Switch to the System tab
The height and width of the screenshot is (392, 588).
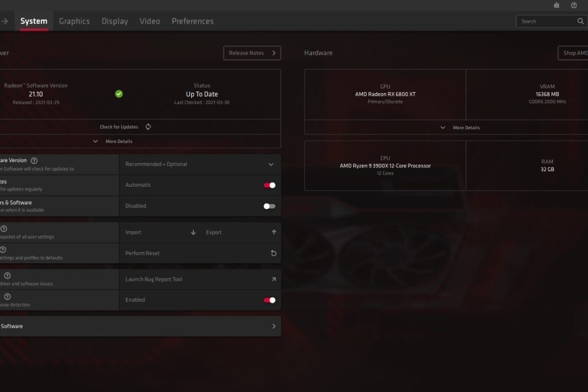(x=34, y=21)
